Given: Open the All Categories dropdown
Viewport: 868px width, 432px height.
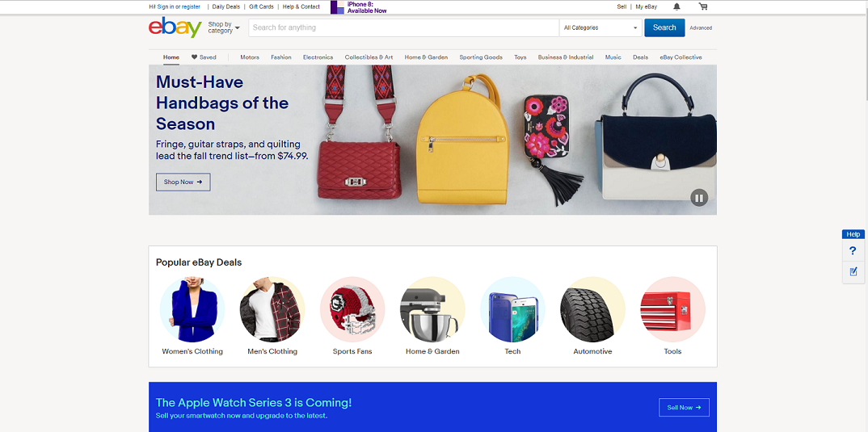Looking at the screenshot, I should (600, 27).
